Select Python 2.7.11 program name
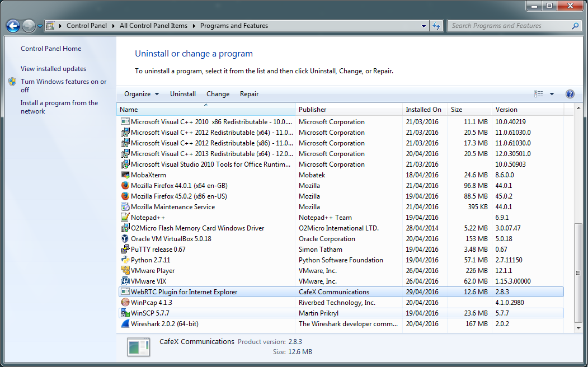Viewport: 588px width, 367px height. [x=150, y=260]
